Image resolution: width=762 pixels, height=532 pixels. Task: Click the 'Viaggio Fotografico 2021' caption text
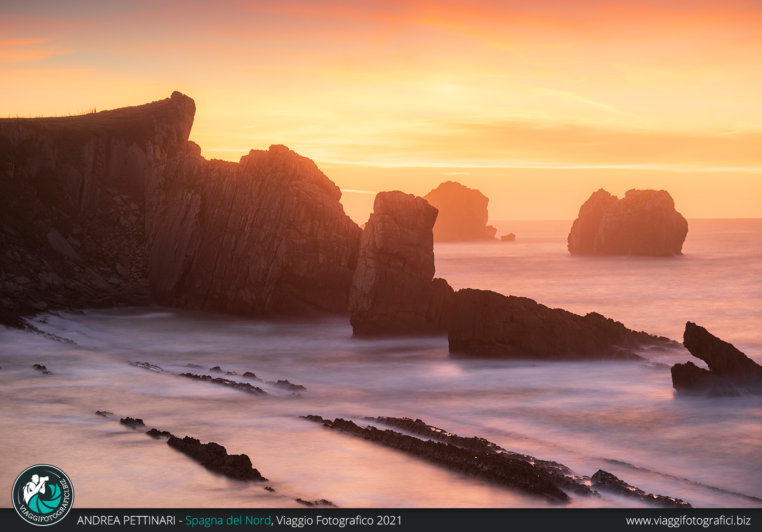(x=339, y=521)
